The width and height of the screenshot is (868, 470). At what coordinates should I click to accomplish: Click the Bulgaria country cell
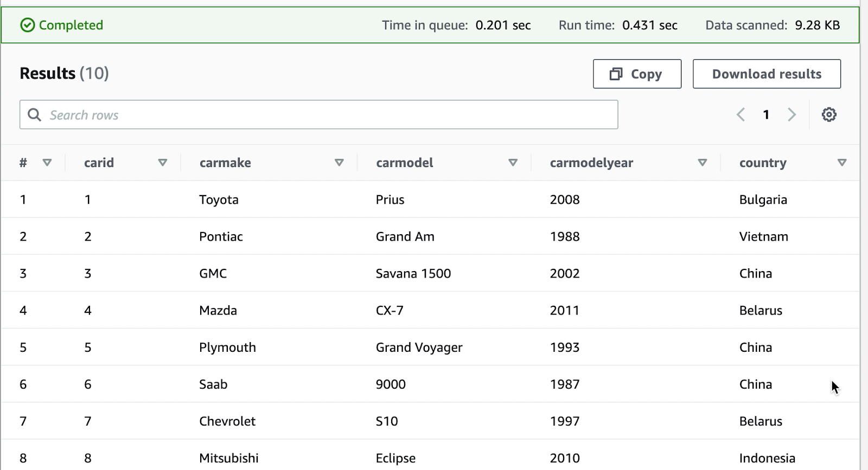763,199
